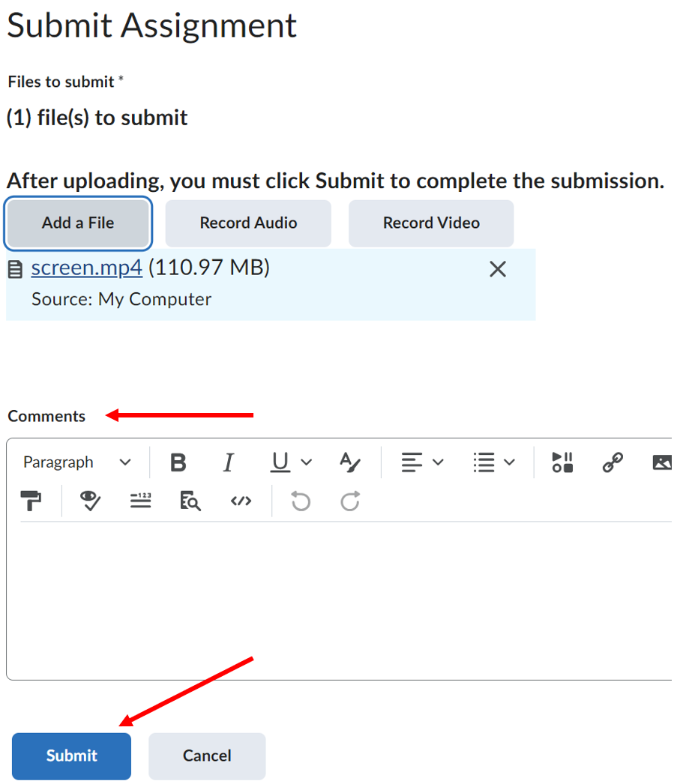This screenshot has height=784, width=689.
Task: Undo the last edit in comments
Action: [x=301, y=501]
